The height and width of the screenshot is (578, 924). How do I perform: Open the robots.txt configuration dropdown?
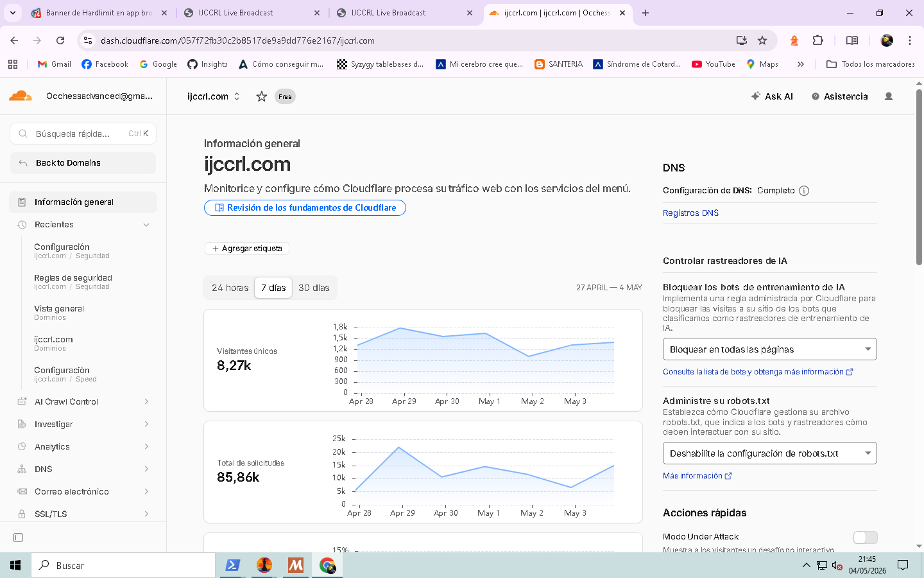click(769, 453)
